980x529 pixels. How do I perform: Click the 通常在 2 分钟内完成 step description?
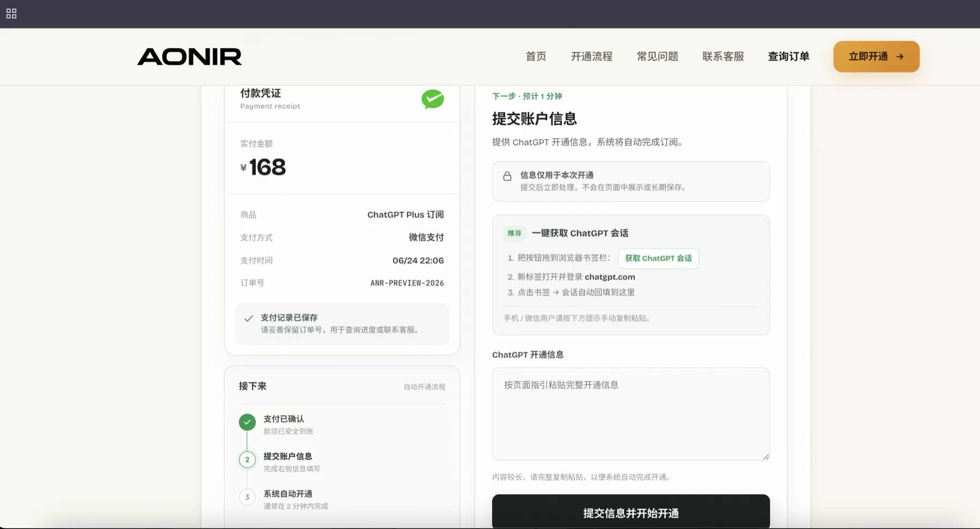(x=296, y=507)
